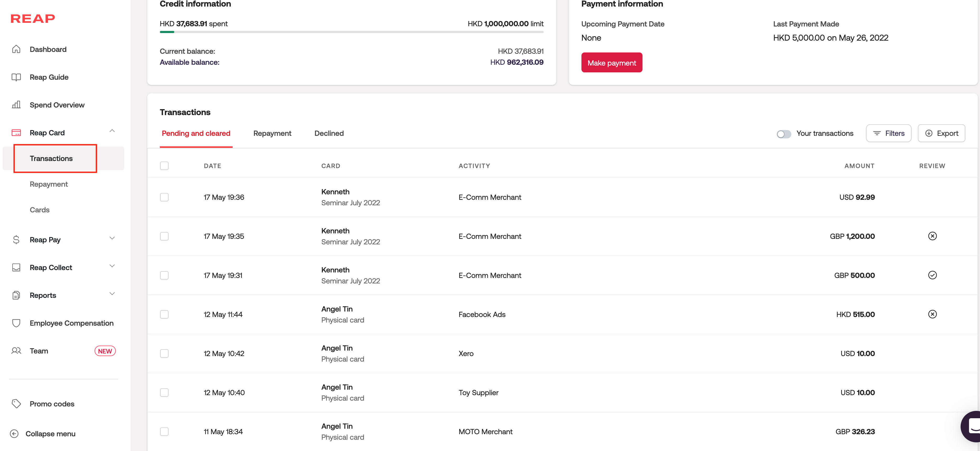Screen dimensions: 980x451
Task: Click rejected review icon on GBP 1,200.00 row
Action: pyautogui.click(x=932, y=236)
